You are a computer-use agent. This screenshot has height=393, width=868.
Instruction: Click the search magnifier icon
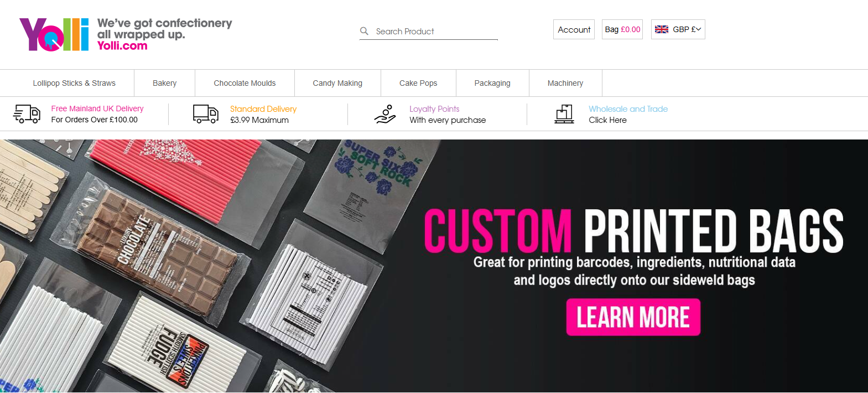[x=364, y=31]
